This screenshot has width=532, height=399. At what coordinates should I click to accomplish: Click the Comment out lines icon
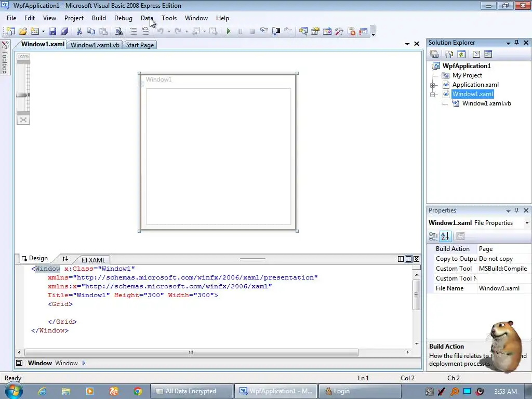coord(134,32)
